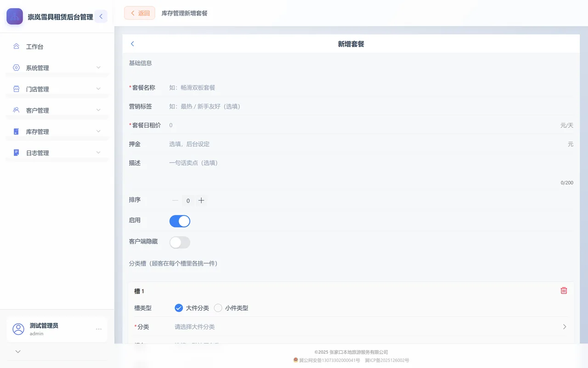588x368 pixels.
Task: Collapse the sidebar with the chevron button
Action: coord(101,17)
